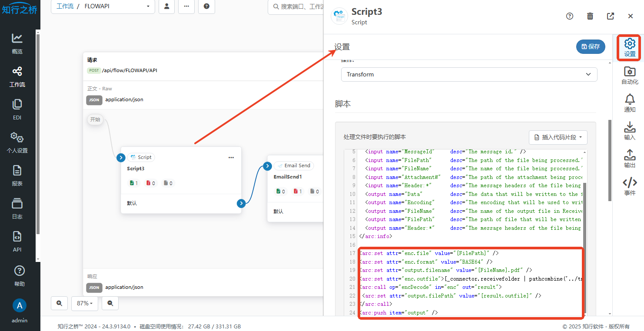Zoom in the workflow canvas
The height and width of the screenshot is (331, 644).
[59, 303]
